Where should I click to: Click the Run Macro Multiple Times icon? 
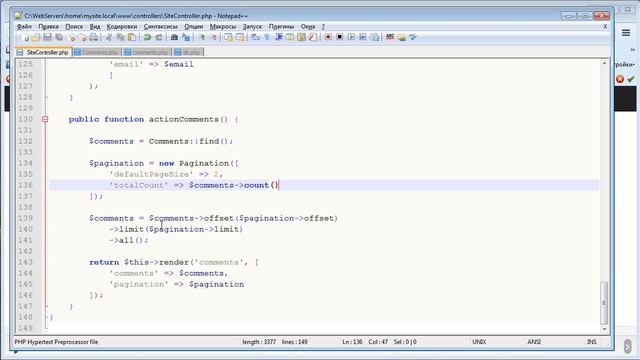(x=363, y=38)
